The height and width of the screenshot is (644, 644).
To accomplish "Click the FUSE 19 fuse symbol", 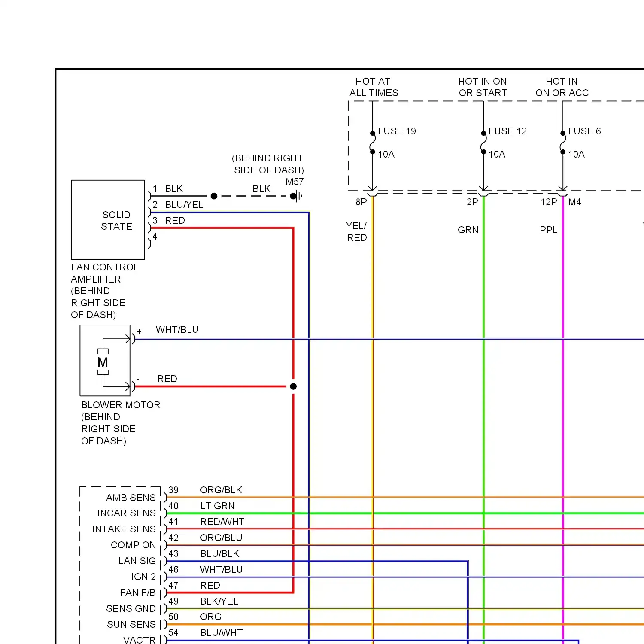I will pos(372,143).
